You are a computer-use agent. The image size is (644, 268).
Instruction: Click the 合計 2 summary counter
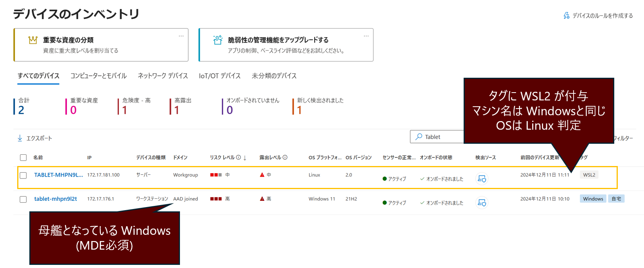(x=22, y=106)
